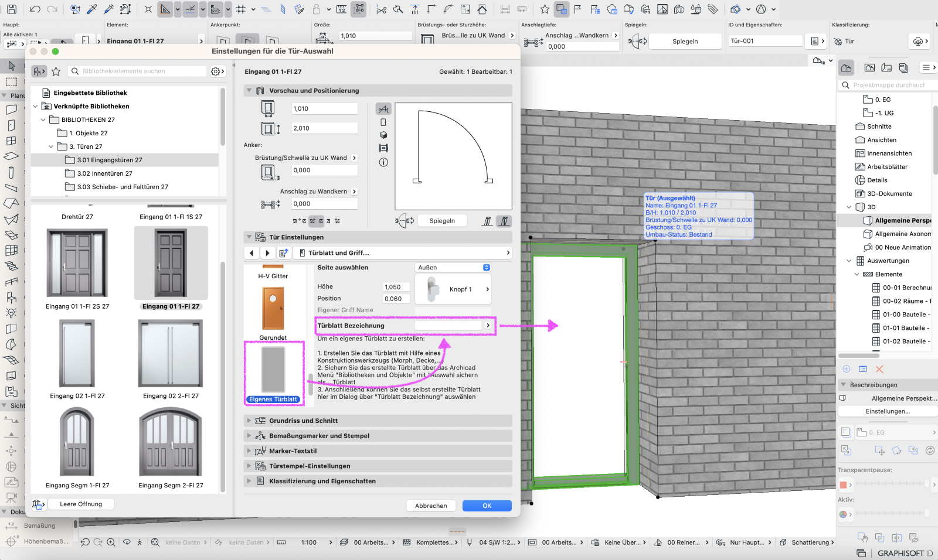This screenshot has height=560, width=938.
Task: Select the Marquee tool in toolbox
Action: click(x=11, y=82)
